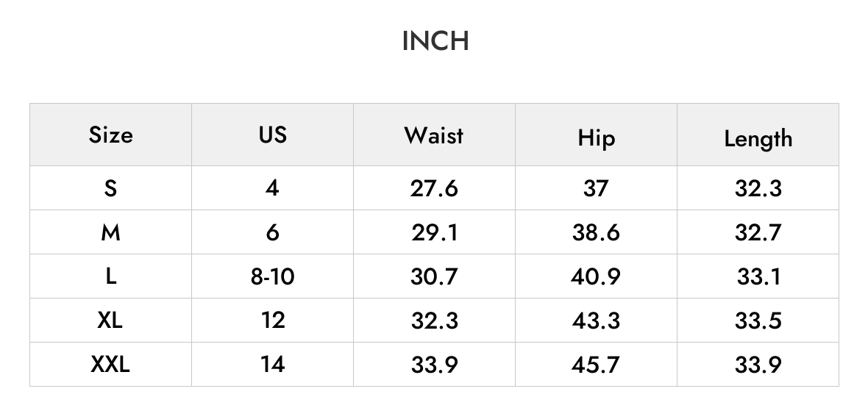The image size is (868, 397).
Task: Select the XXL size cell
Action: [111, 365]
